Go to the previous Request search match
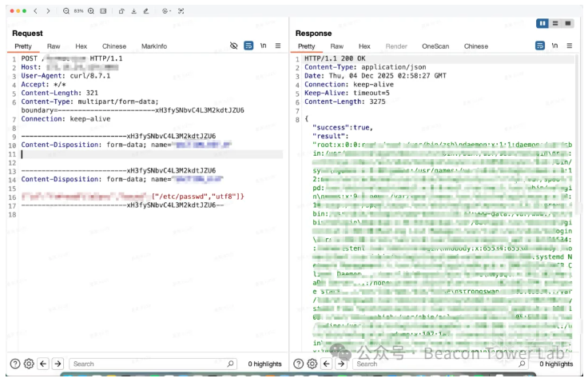Screen dimensions: 588x382 pyautogui.click(x=43, y=364)
